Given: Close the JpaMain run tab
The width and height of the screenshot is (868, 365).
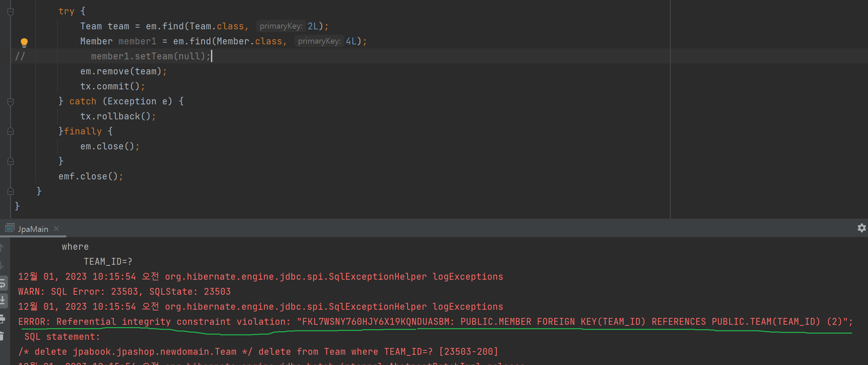Looking at the screenshot, I should tap(56, 229).
